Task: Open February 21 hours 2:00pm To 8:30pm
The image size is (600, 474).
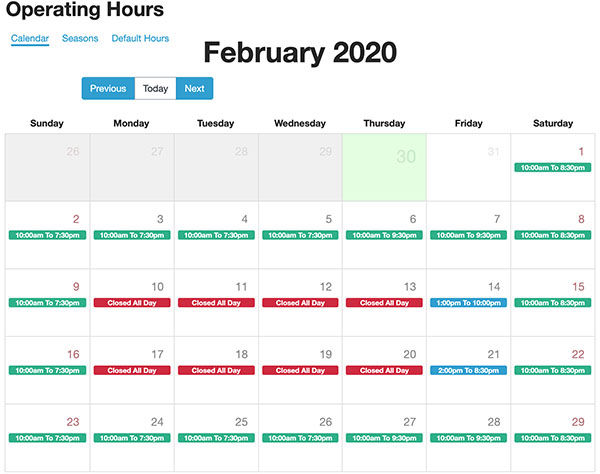Action: click(469, 370)
